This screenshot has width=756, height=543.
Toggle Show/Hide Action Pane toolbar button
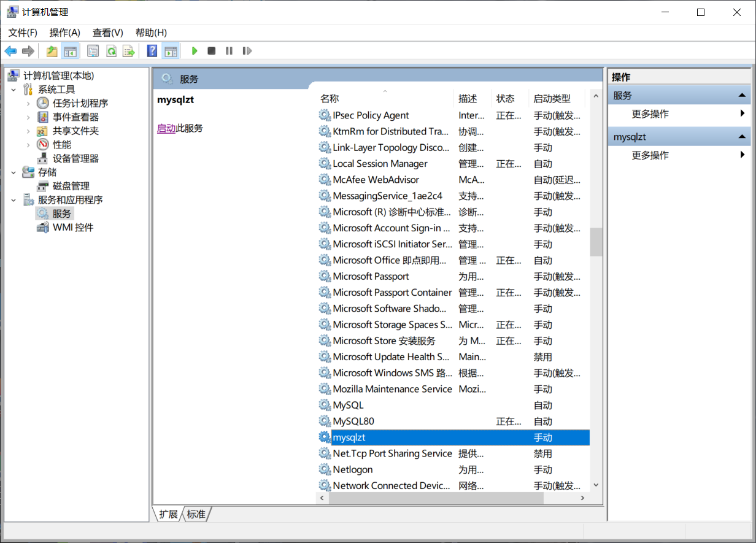[x=171, y=51]
